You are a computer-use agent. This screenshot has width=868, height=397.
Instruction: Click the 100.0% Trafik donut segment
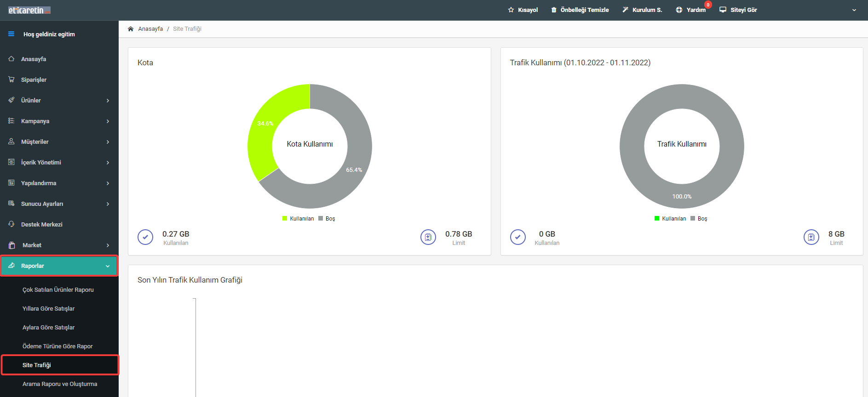(x=682, y=196)
